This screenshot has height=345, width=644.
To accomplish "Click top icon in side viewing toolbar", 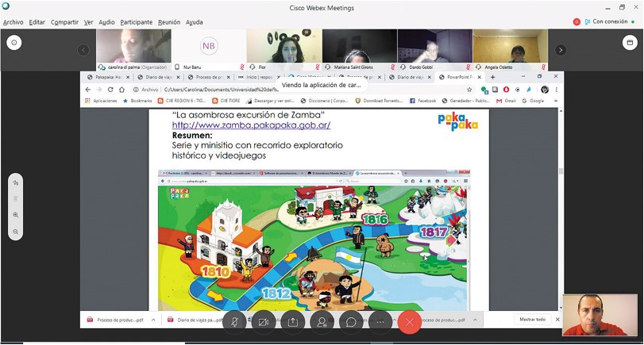I will coord(16,183).
